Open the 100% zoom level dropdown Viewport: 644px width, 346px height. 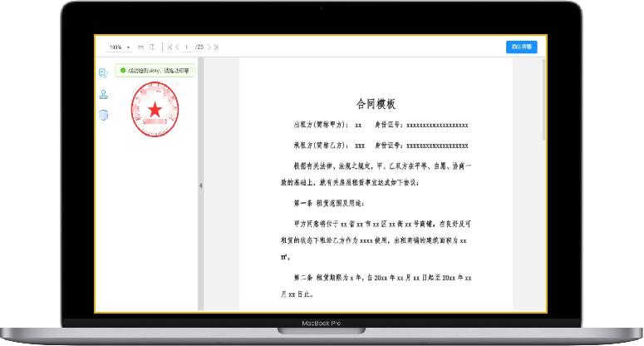click(120, 47)
